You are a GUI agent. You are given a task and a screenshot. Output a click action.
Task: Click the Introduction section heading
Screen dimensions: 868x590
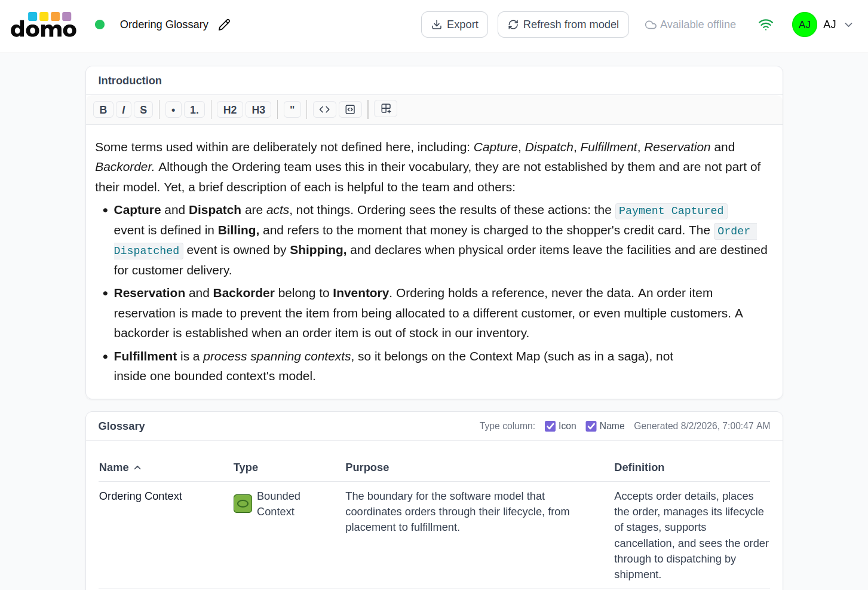point(130,81)
